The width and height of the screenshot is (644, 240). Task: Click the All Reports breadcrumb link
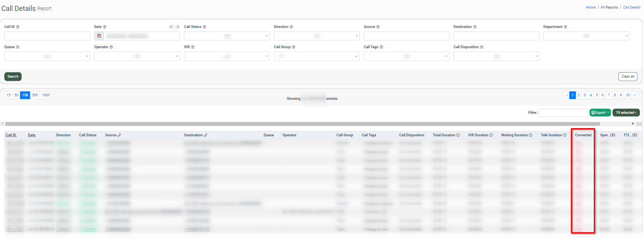[609, 7]
